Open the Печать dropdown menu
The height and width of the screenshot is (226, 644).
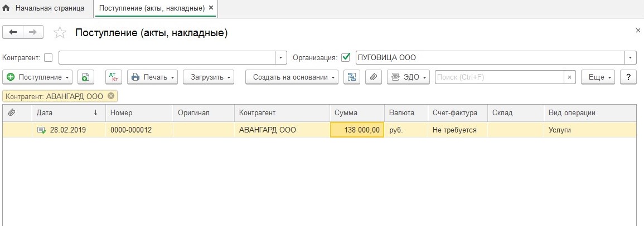152,77
